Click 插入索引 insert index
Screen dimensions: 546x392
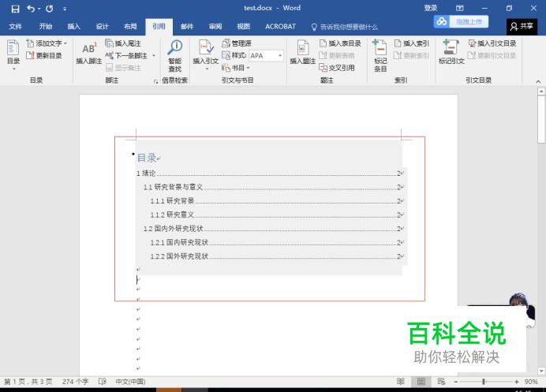[x=412, y=43]
